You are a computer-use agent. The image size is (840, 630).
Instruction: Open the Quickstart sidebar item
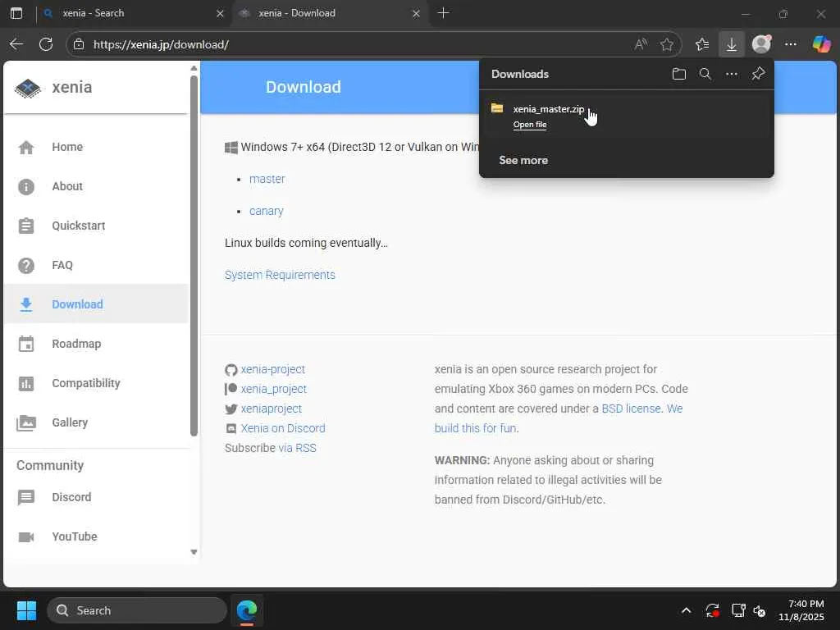96,226
